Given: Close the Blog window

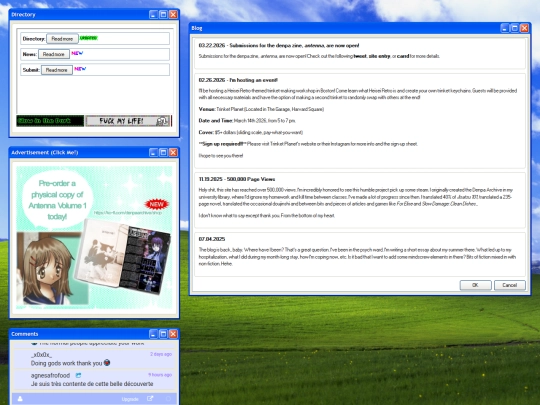Looking at the screenshot, I should coord(525,28).
